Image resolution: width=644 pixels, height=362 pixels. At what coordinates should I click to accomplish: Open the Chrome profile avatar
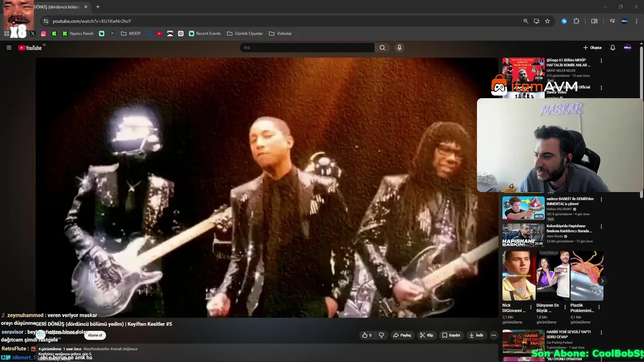coord(624,21)
